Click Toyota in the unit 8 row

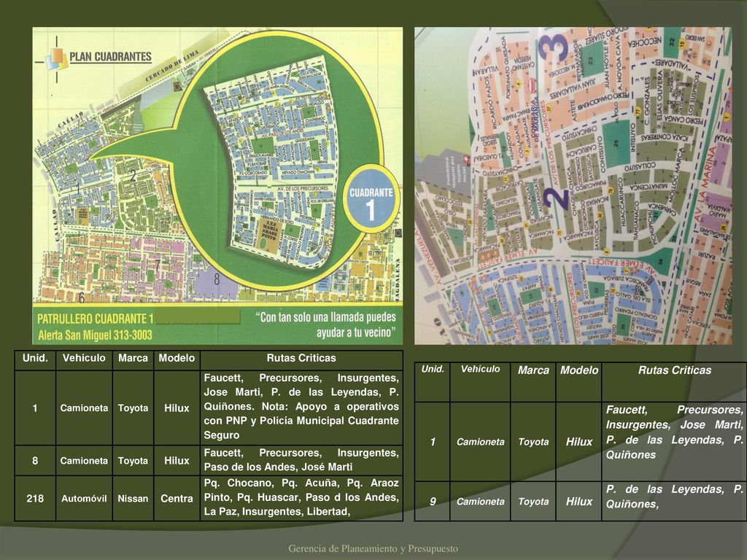tap(133, 461)
